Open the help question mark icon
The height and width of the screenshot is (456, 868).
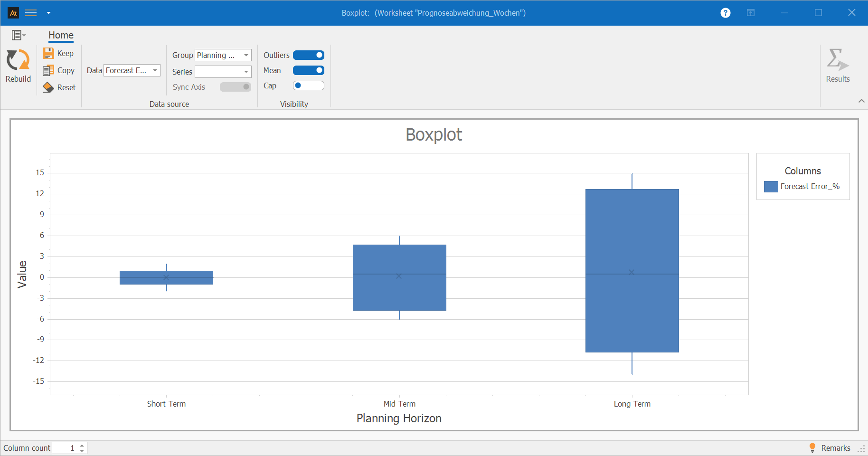[725, 13]
